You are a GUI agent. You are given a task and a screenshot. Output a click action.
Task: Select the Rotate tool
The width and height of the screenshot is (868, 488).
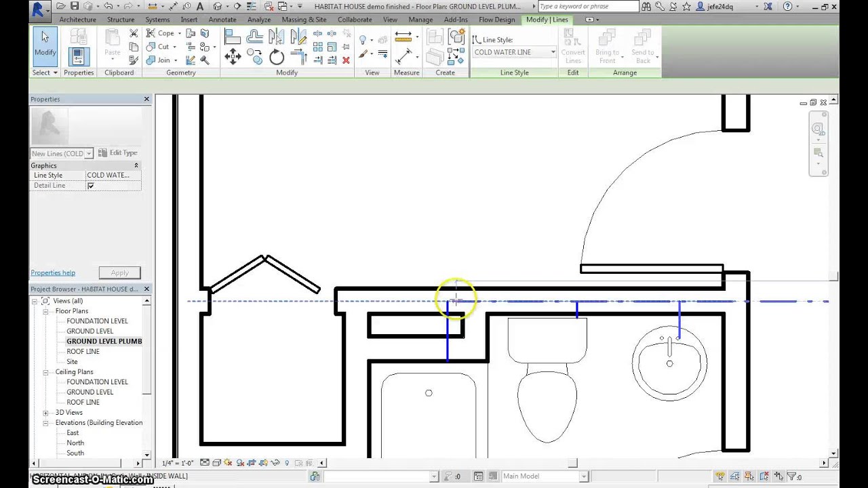pyautogui.click(x=277, y=58)
